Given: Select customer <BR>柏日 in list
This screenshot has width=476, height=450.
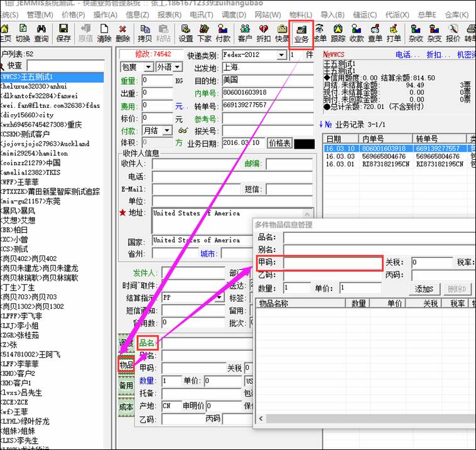Looking at the screenshot, I should point(52,230).
